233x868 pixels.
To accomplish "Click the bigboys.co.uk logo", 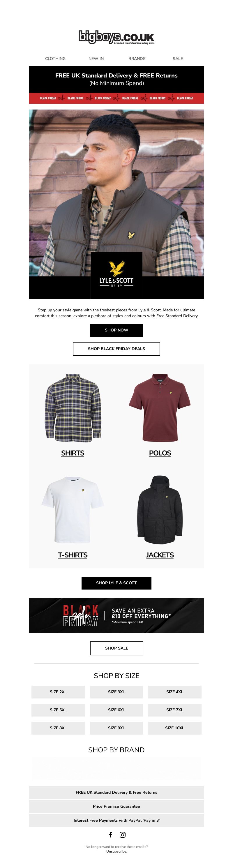I will click(116, 37).
